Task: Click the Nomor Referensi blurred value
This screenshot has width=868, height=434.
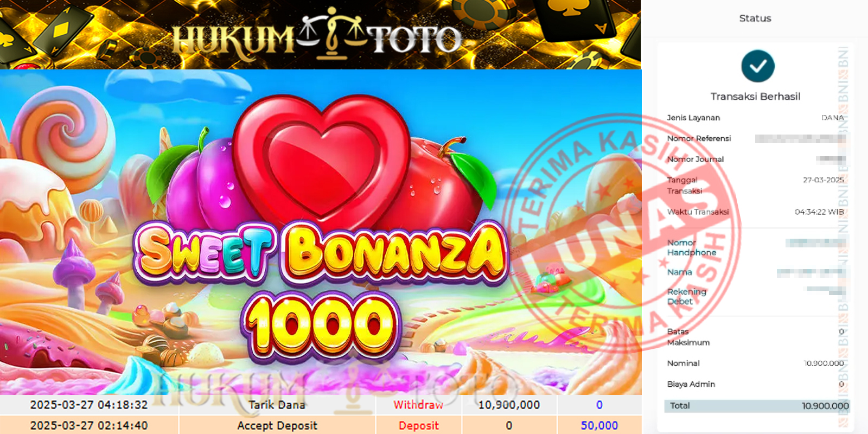Action: (800, 139)
